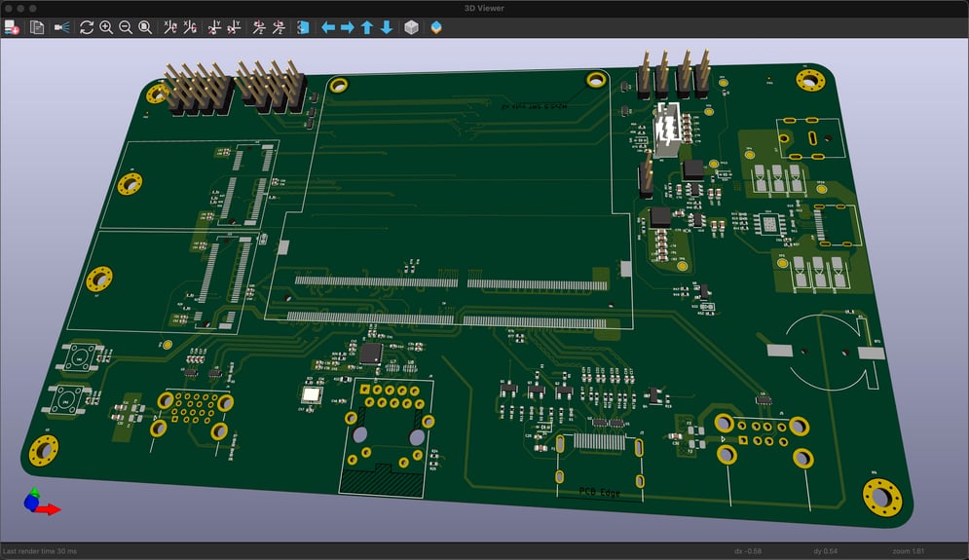
Task: Zoom out using the magnifier minus icon
Action: 126,27
